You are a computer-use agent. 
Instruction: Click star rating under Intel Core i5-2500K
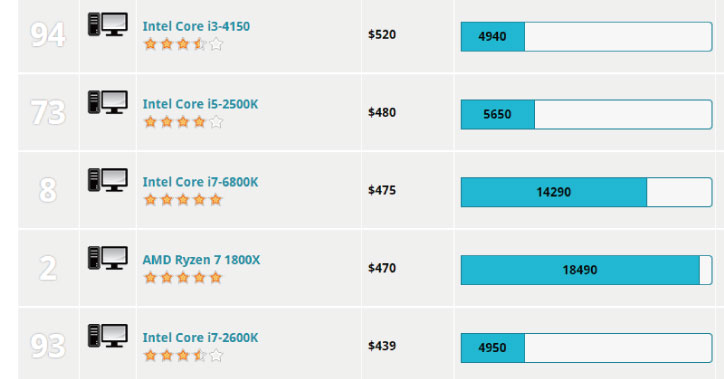[x=183, y=122]
